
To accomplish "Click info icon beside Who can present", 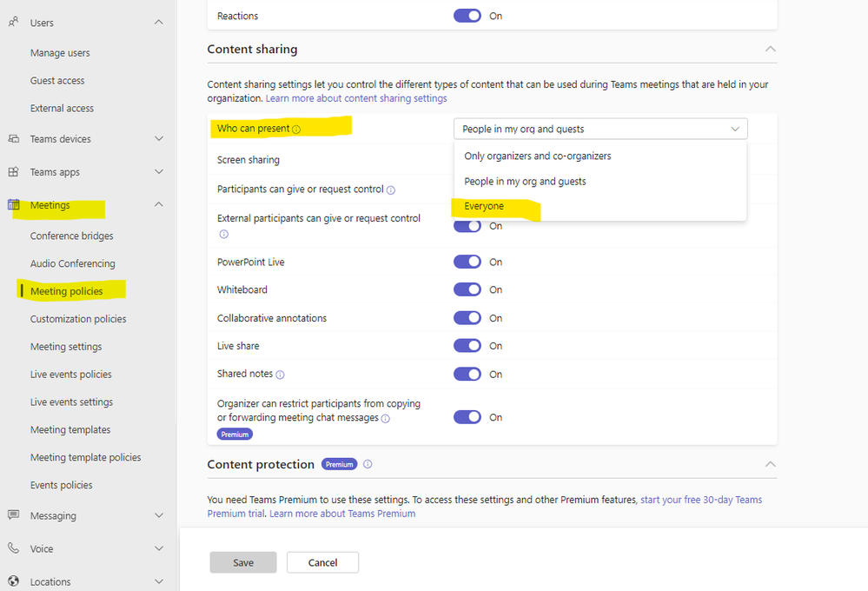I will click(296, 129).
